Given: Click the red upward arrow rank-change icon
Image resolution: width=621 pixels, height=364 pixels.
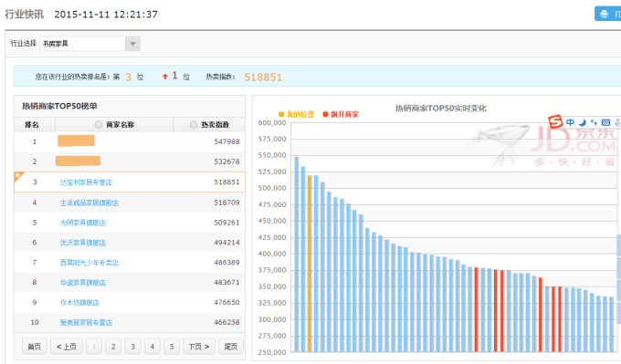Looking at the screenshot, I should pyautogui.click(x=165, y=77).
